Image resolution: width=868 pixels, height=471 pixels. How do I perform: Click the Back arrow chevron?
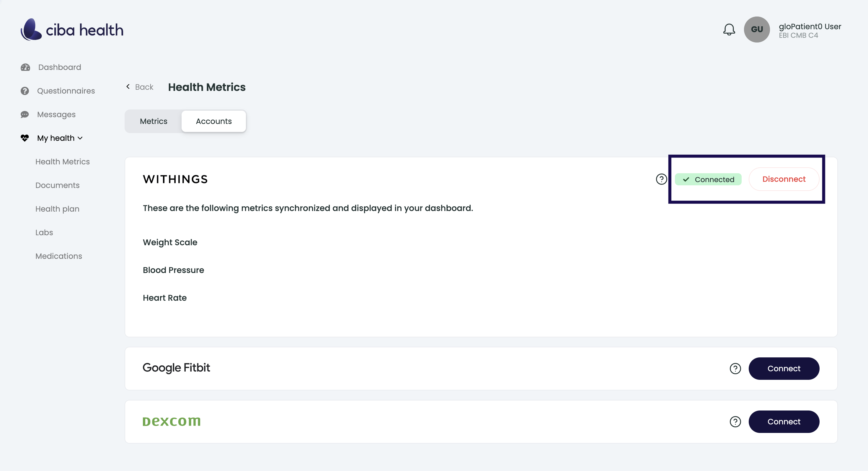point(128,87)
